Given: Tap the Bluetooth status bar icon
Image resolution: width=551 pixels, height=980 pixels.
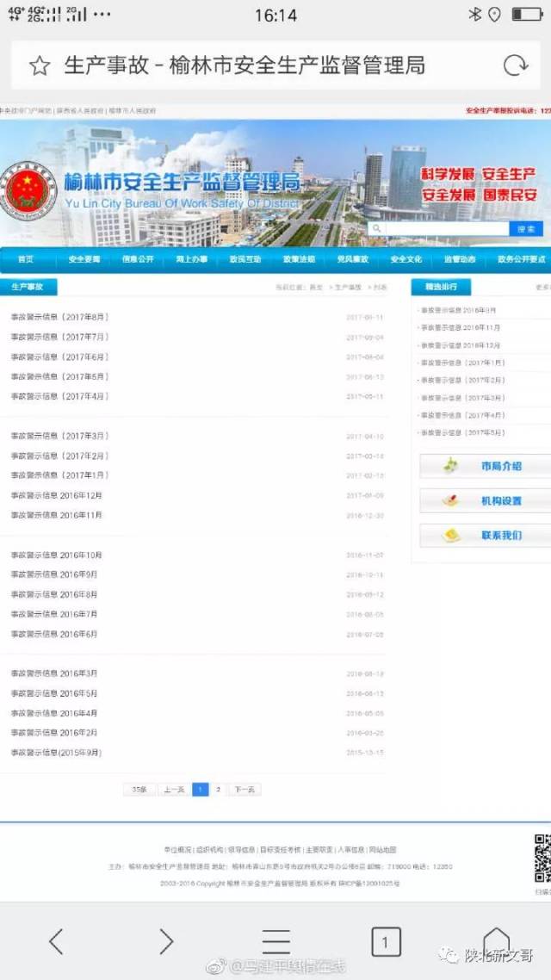Looking at the screenshot, I should pos(475,15).
